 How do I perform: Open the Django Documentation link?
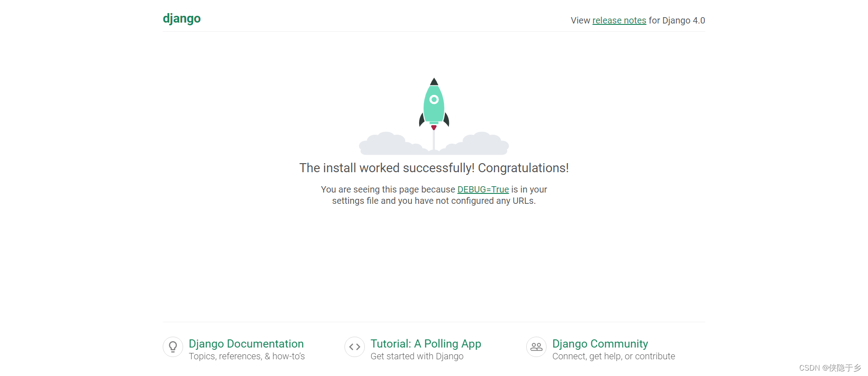pos(246,344)
